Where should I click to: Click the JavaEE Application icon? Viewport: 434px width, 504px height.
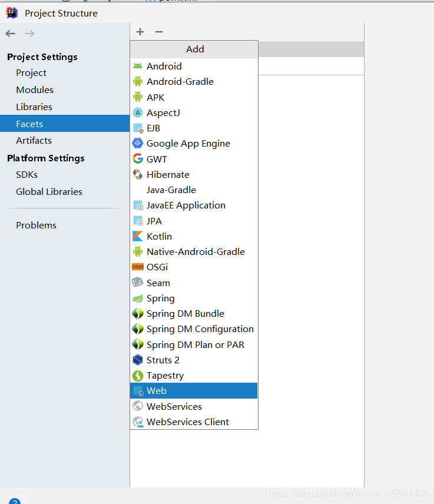[138, 205]
